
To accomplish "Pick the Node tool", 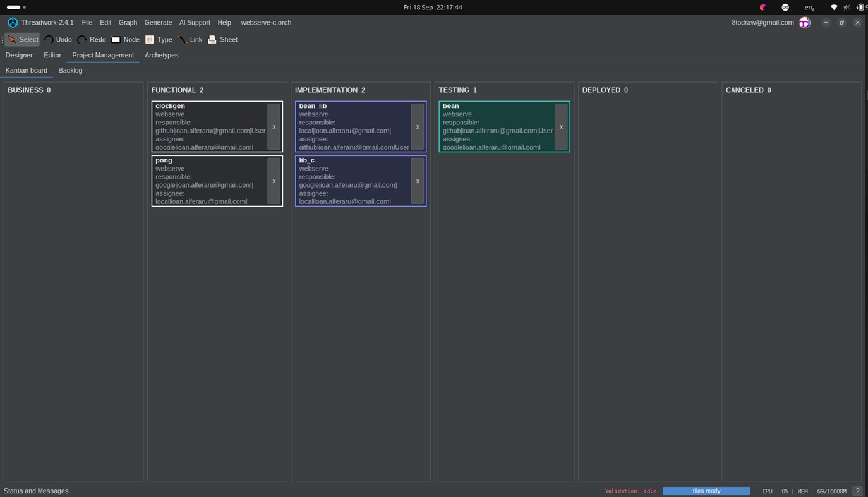I will 125,39.
